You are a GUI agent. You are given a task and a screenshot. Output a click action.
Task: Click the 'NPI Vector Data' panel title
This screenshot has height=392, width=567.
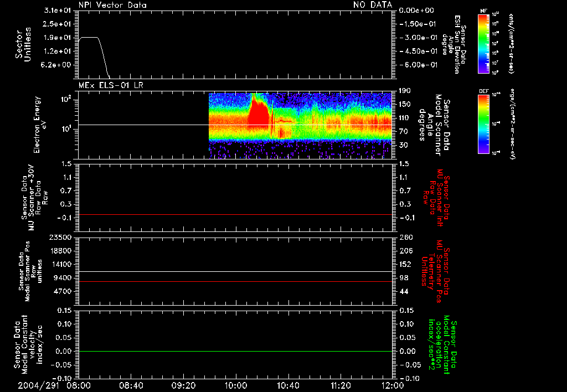[x=112, y=5]
